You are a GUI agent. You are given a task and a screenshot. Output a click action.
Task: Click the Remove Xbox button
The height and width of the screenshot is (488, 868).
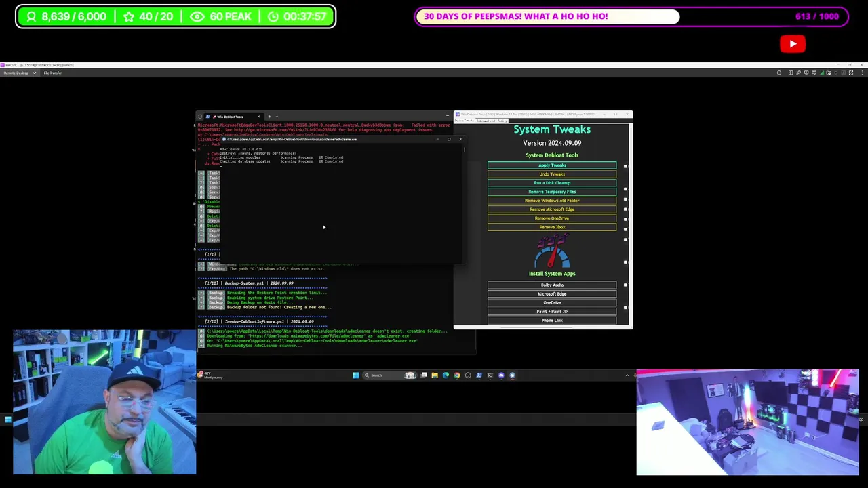pos(552,227)
